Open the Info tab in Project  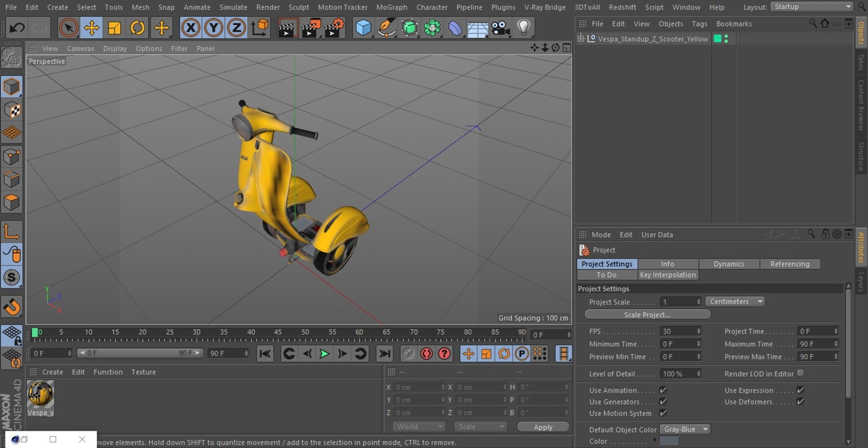click(667, 264)
